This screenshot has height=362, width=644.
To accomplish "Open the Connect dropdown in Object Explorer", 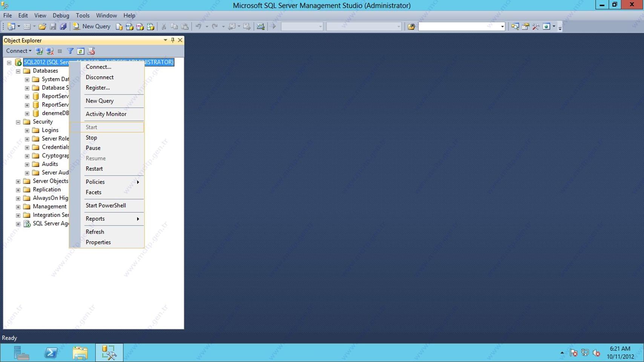I will (18, 51).
